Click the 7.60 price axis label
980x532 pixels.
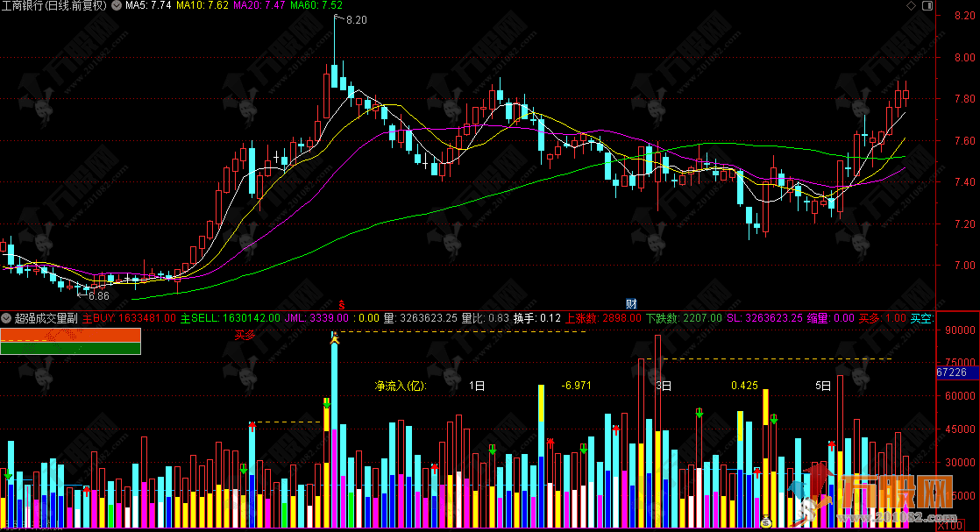(x=965, y=140)
